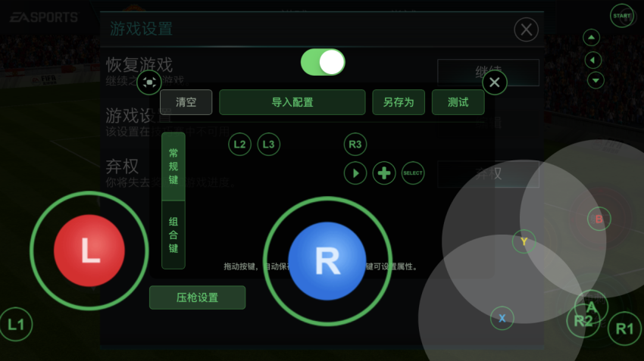This screenshot has width=644, height=361.
Task: Select the R3 key button
Action: click(355, 145)
